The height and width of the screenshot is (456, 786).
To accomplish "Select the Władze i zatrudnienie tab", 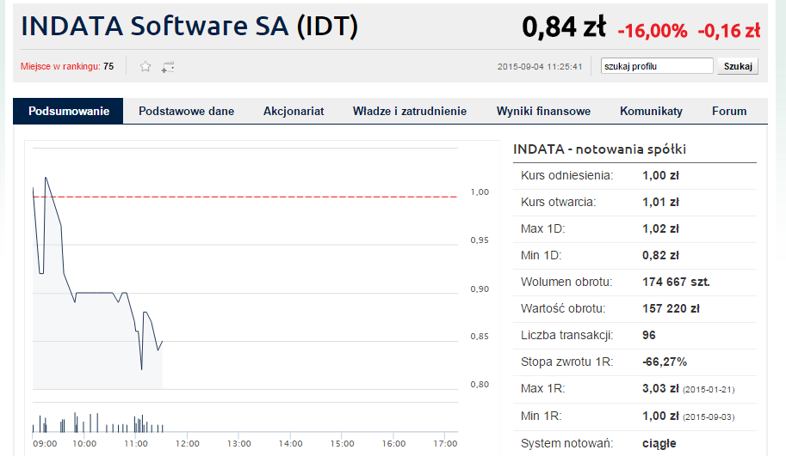I will pos(410,111).
